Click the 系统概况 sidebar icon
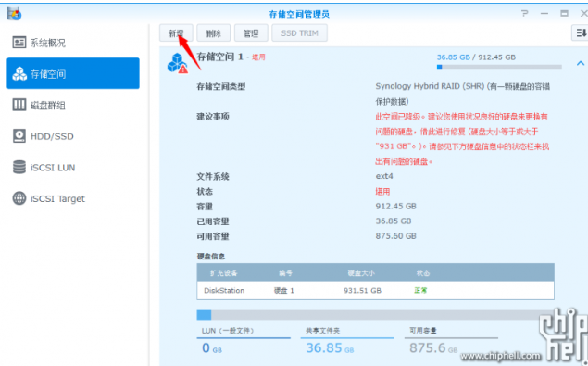Screen dimensions: 588x366 (19, 43)
